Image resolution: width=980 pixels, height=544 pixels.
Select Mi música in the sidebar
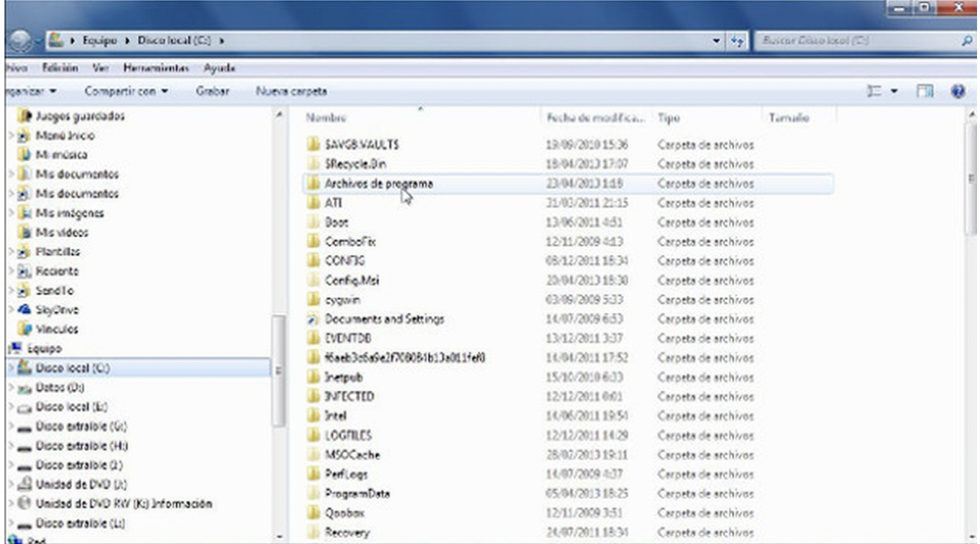coord(62,155)
